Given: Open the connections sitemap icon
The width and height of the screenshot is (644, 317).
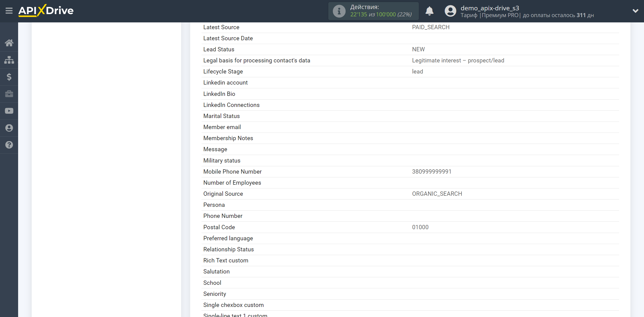Looking at the screenshot, I should pos(9,60).
